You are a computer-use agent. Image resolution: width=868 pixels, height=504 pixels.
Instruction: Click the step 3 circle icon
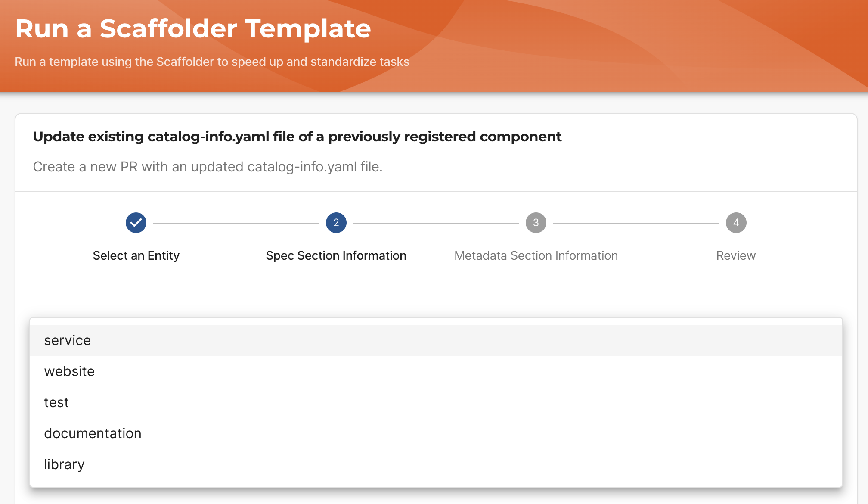pos(535,223)
